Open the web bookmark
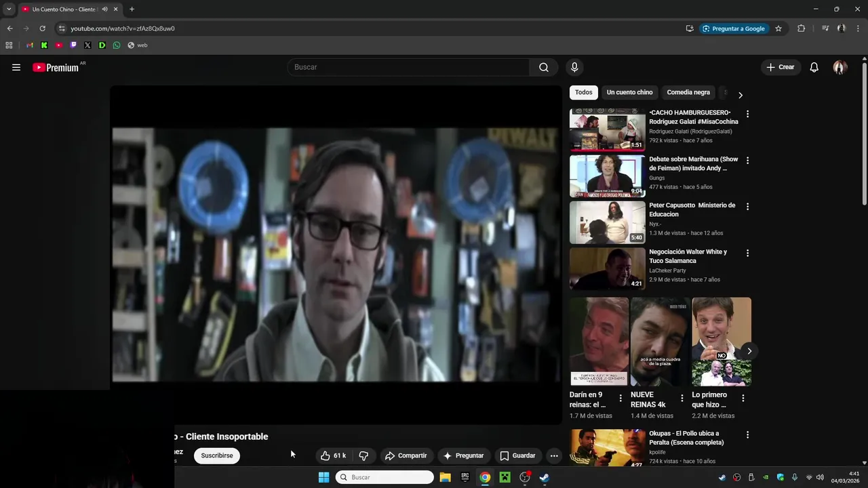 pyautogui.click(x=138, y=45)
